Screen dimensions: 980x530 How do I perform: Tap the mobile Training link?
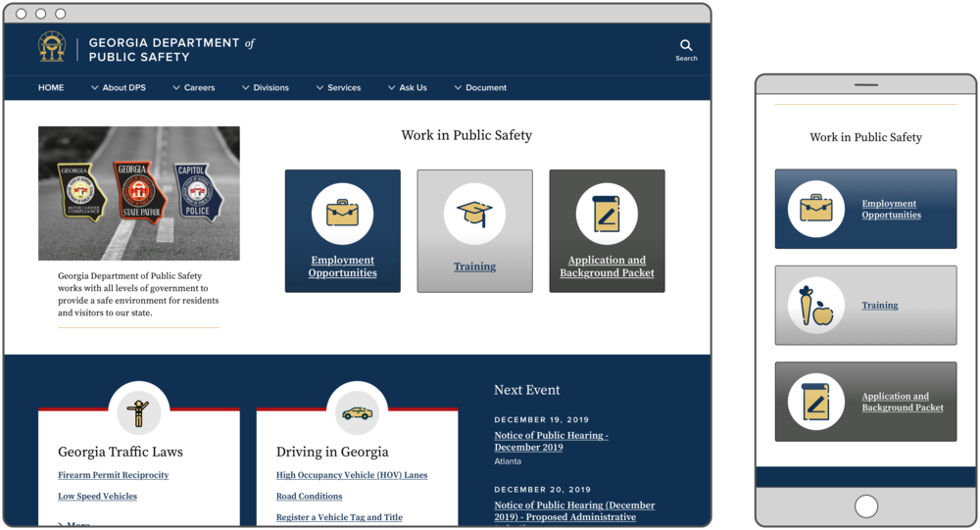880,305
